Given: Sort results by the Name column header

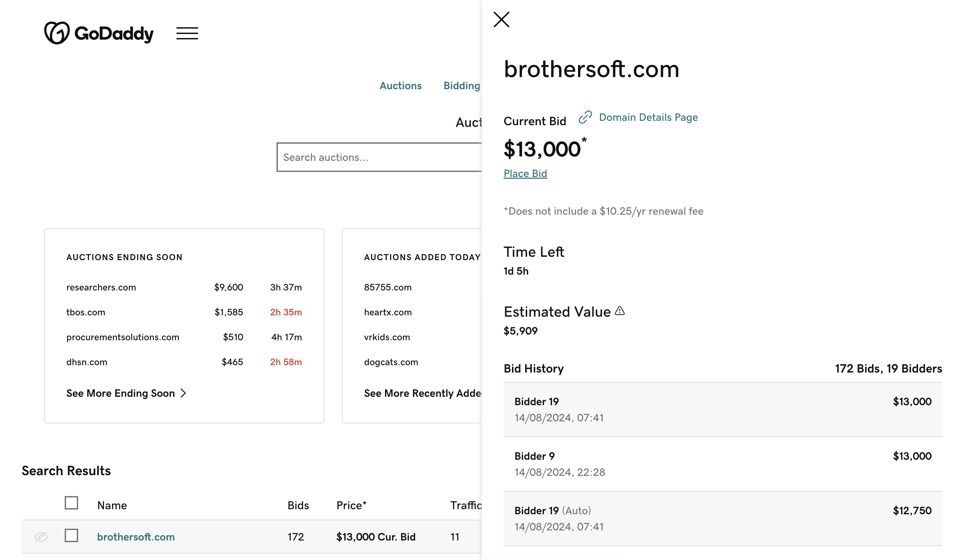Looking at the screenshot, I should pos(112,505).
